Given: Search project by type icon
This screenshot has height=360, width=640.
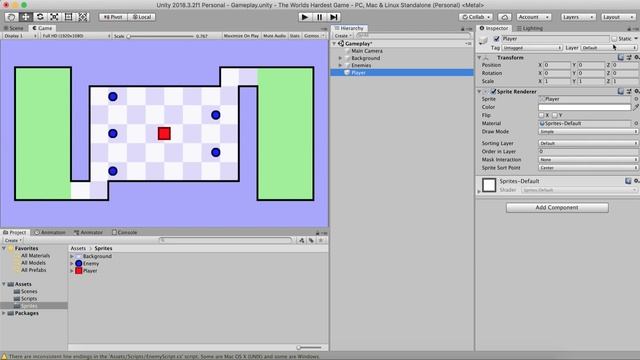Looking at the screenshot, I should 302,240.
